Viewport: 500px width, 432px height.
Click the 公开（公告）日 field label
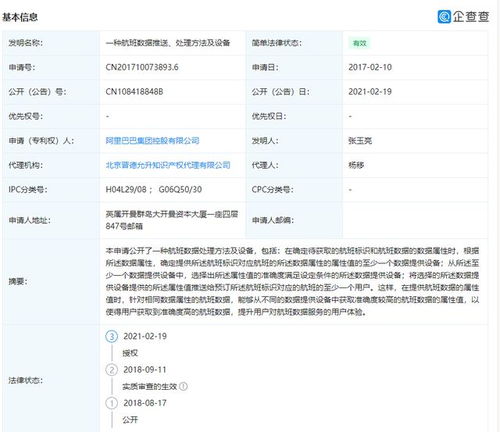pyautogui.click(x=280, y=92)
